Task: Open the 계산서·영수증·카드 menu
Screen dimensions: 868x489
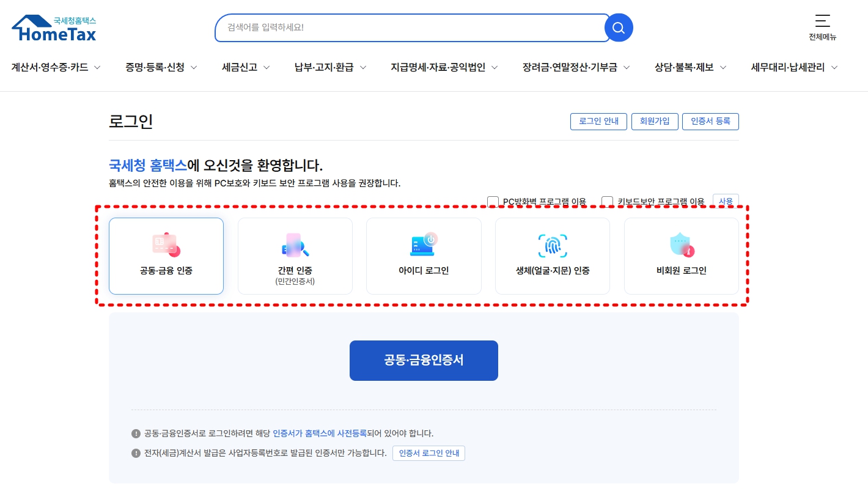Action: 50,67
